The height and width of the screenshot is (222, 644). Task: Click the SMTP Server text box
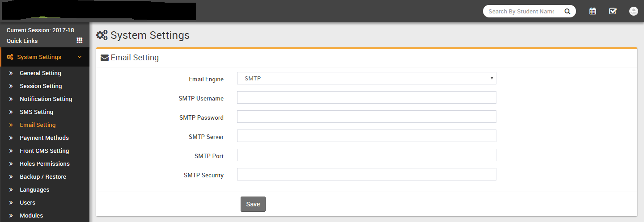(366, 136)
